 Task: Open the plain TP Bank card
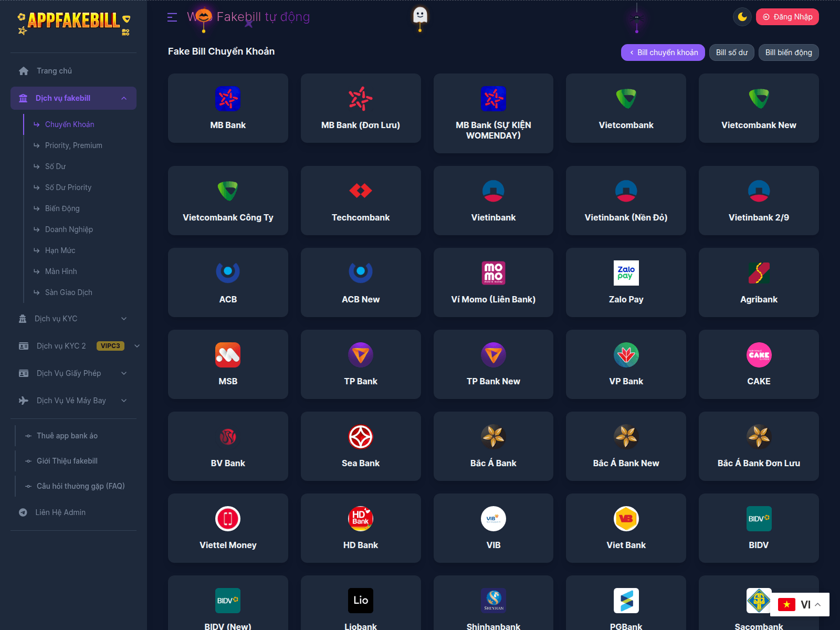tap(361, 364)
